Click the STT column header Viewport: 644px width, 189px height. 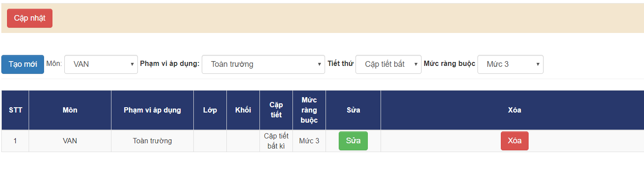tap(15, 110)
